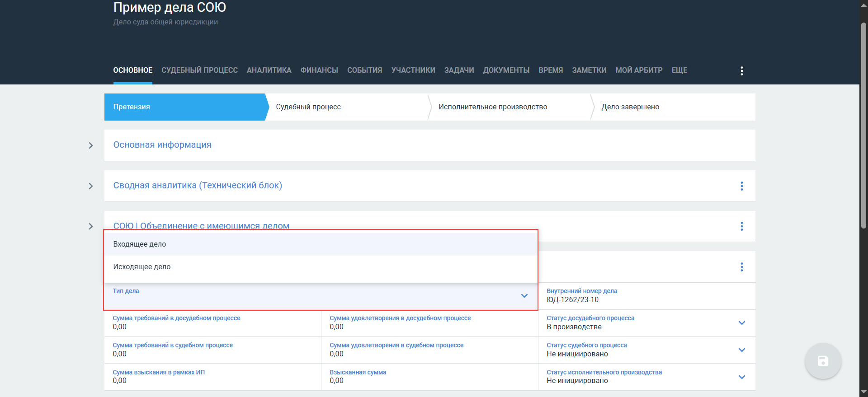868x397 pixels.
Task: Open three-dot menu above Внутренний номер дела
Action: [741, 267]
